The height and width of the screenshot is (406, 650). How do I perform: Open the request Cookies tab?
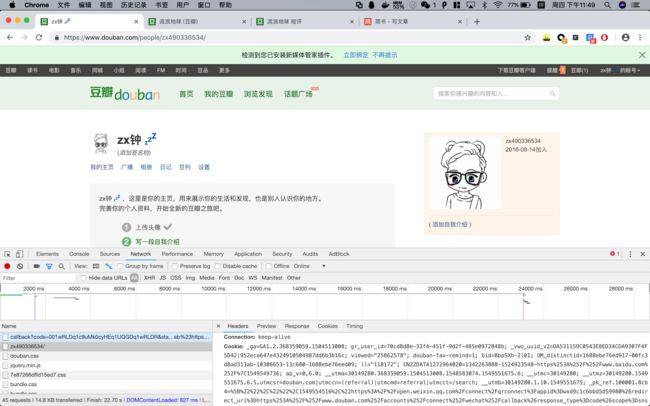[327, 326]
